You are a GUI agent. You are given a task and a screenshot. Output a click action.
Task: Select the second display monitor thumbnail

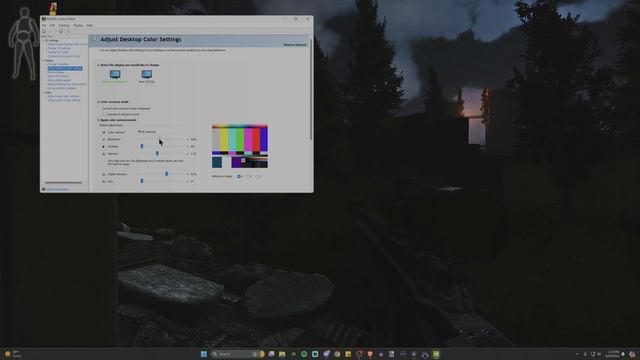[147, 74]
